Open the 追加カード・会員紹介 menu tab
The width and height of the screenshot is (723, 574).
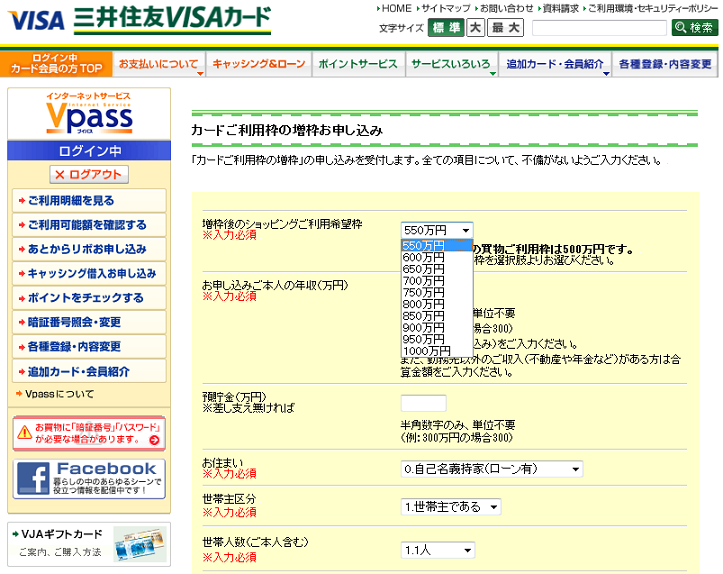coord(555,64)
